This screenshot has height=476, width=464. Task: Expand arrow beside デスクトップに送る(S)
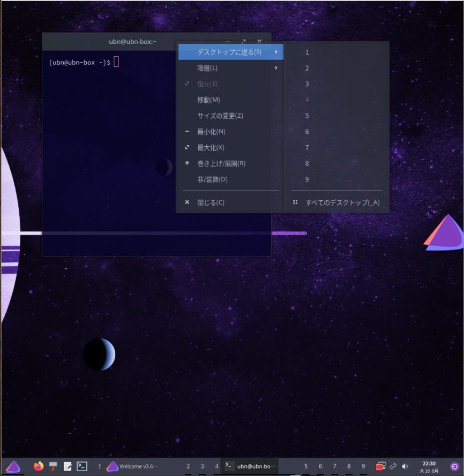[276, 52]
